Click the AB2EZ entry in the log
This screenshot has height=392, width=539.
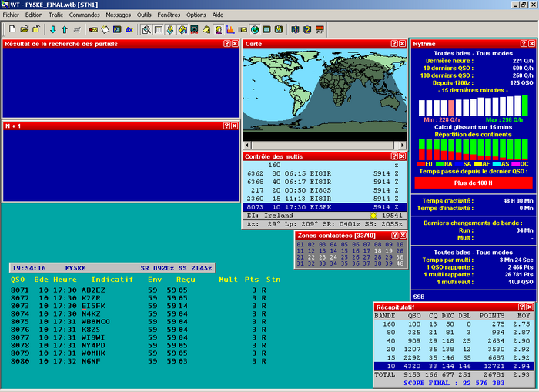94,290
